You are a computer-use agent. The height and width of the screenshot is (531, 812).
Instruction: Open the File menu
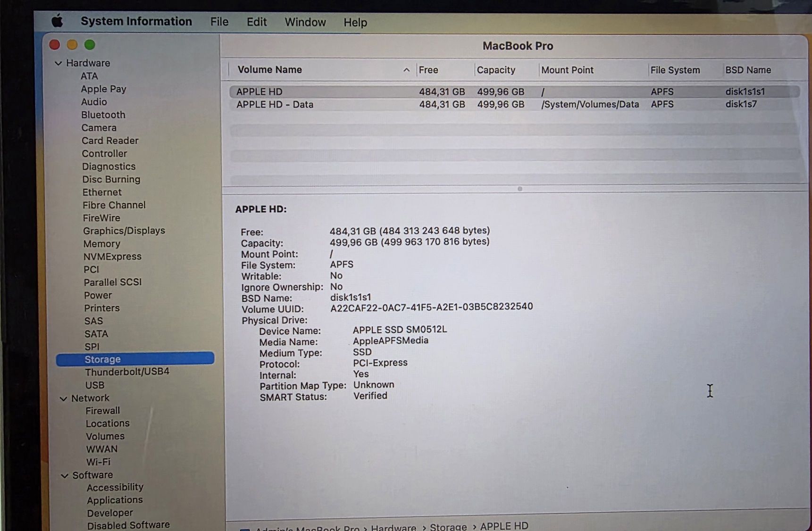coord(219,22)
